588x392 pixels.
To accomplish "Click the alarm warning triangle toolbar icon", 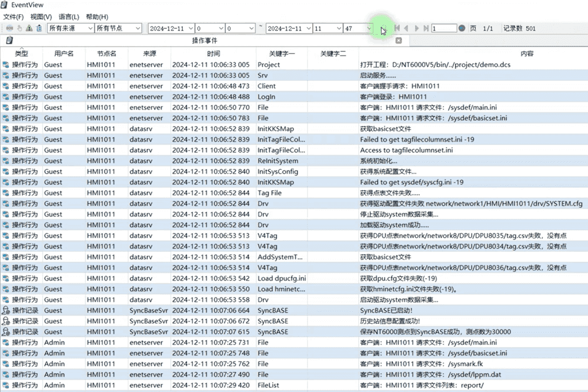I will tap(29, 28).
